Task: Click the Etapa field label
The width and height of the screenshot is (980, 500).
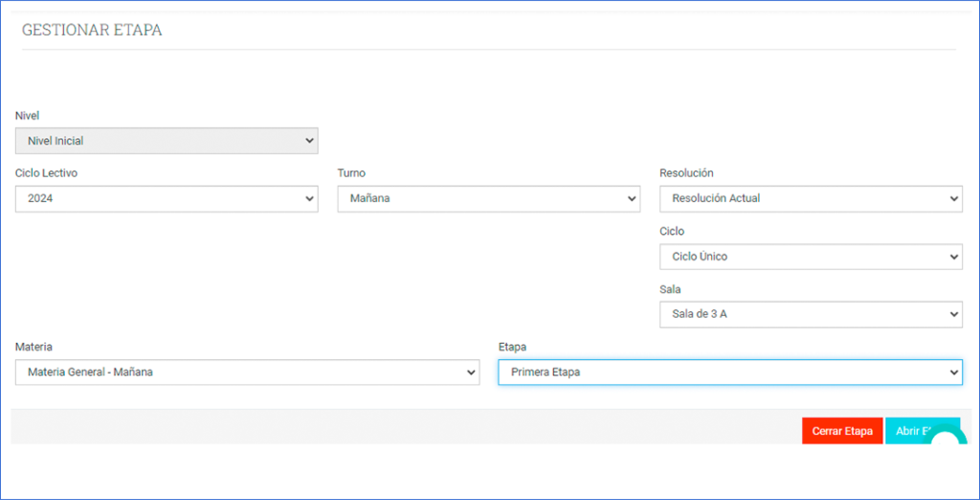Action: click(x=512, y=347)
